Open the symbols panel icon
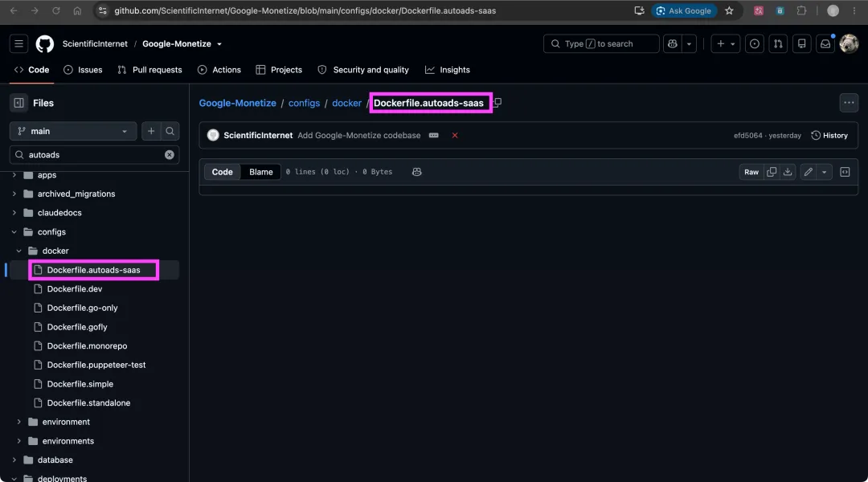 [845, 172]
